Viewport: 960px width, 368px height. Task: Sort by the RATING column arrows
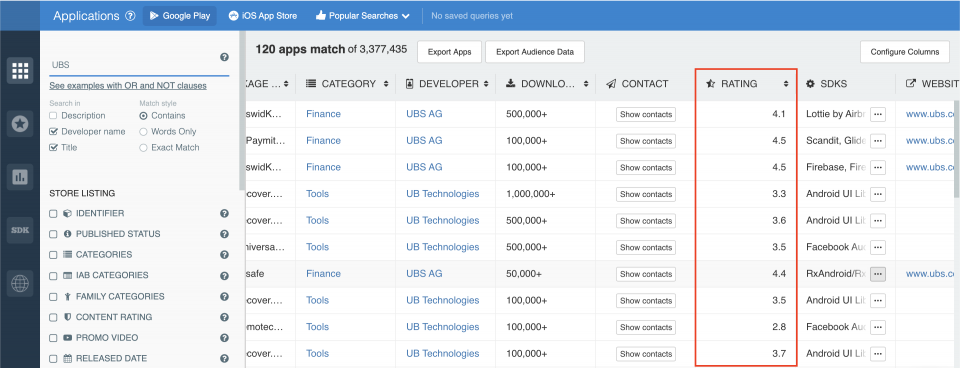point(786,84)
